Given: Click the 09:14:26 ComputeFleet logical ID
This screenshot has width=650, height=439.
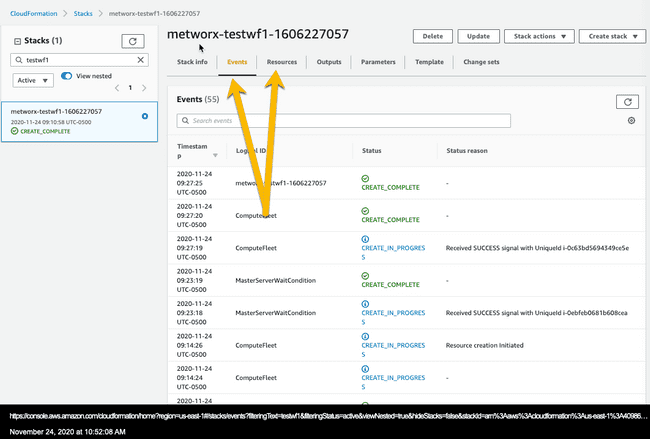Looking at the screenshot, I should click(x=256, y=345).
